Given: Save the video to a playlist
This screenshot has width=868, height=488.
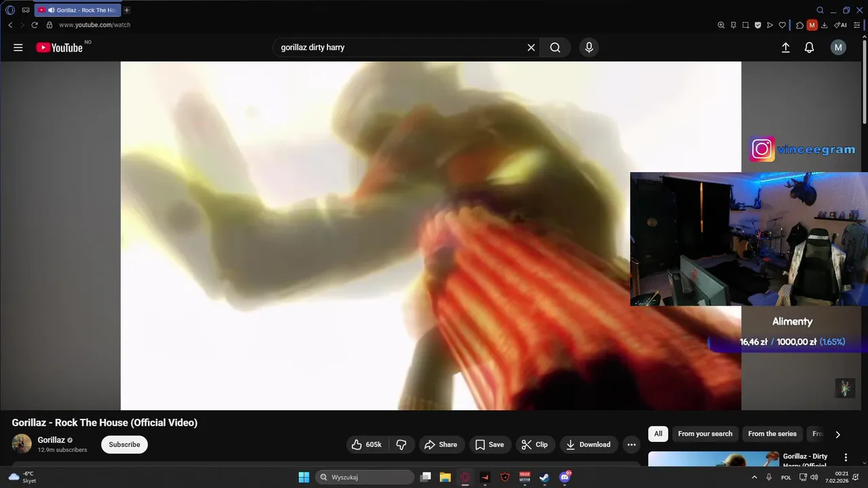Looking at the screenshot, I should [490, 445].
